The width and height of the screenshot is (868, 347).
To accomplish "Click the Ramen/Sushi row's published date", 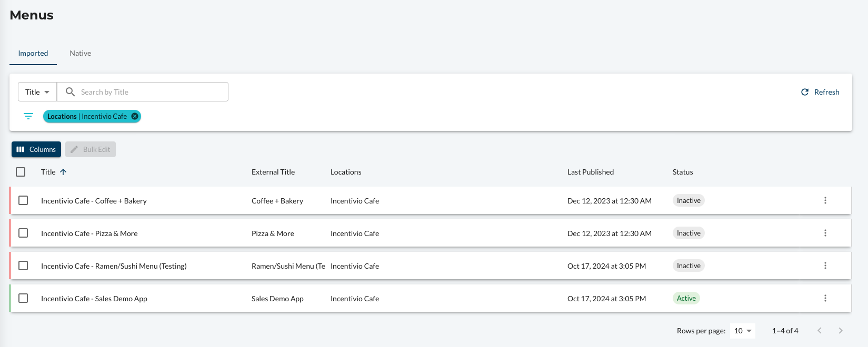I will pyautogui.click(x=606, y=266).
